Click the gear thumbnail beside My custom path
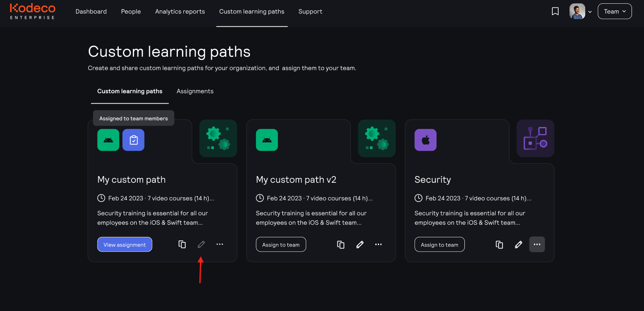 tap(218, 138)
